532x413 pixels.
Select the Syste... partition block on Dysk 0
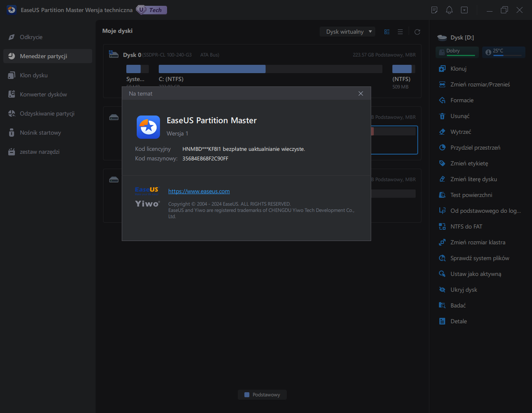click(x=137, y=69)
